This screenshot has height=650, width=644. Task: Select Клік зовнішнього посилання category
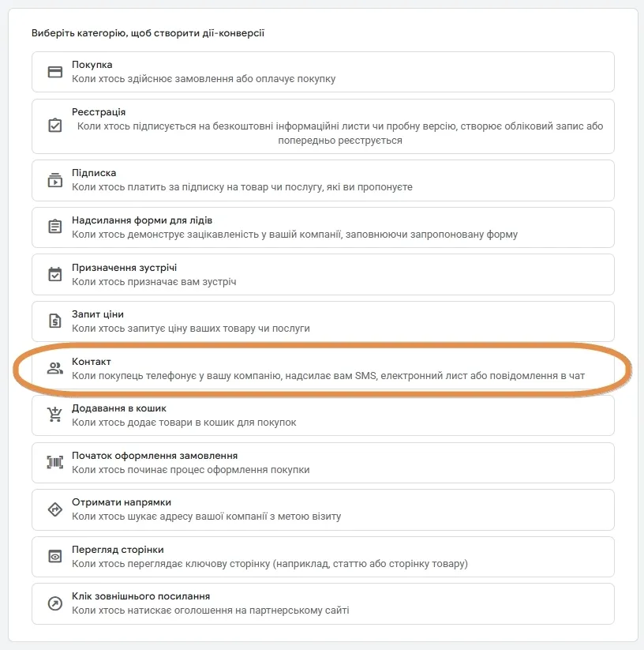[x=323, y=604]
